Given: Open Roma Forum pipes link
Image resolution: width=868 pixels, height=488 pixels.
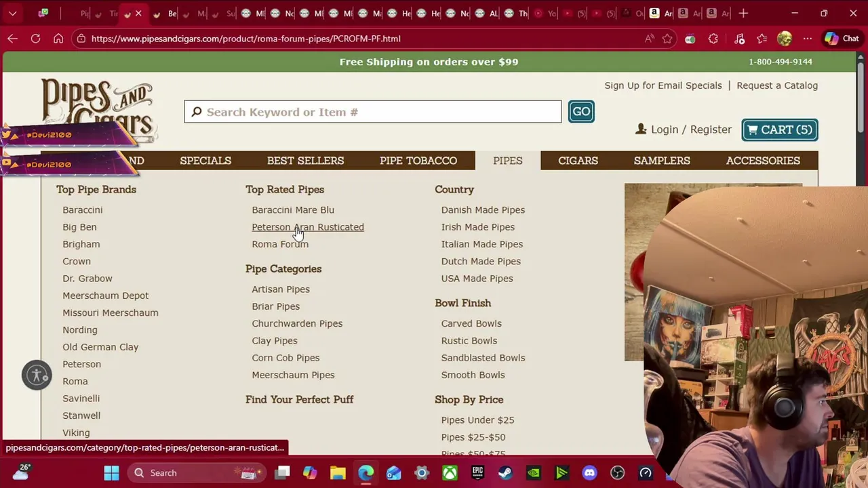Looking at the screenshot, I should (x=280, y=244).
